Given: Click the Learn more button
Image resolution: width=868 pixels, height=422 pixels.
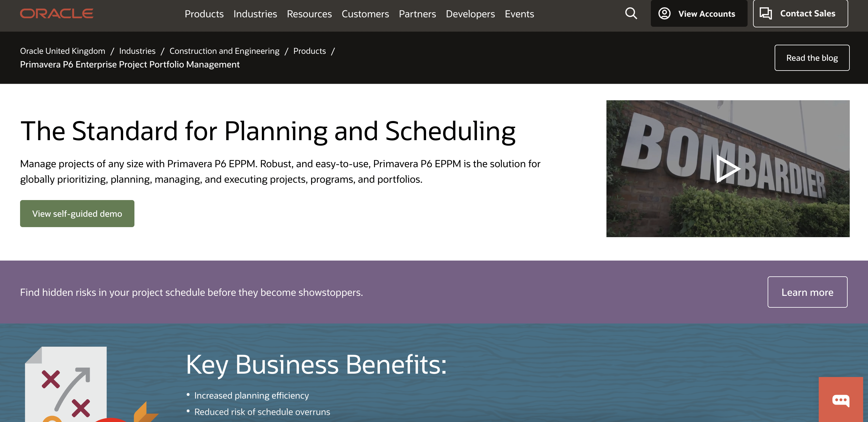Looking at the screenshot, I should [807, 292].
